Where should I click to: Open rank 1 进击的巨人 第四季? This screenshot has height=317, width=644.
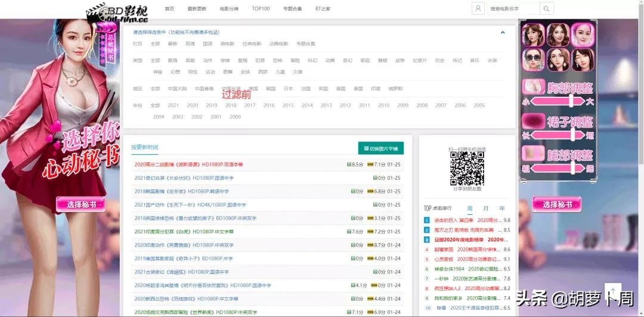pos(468,220)
